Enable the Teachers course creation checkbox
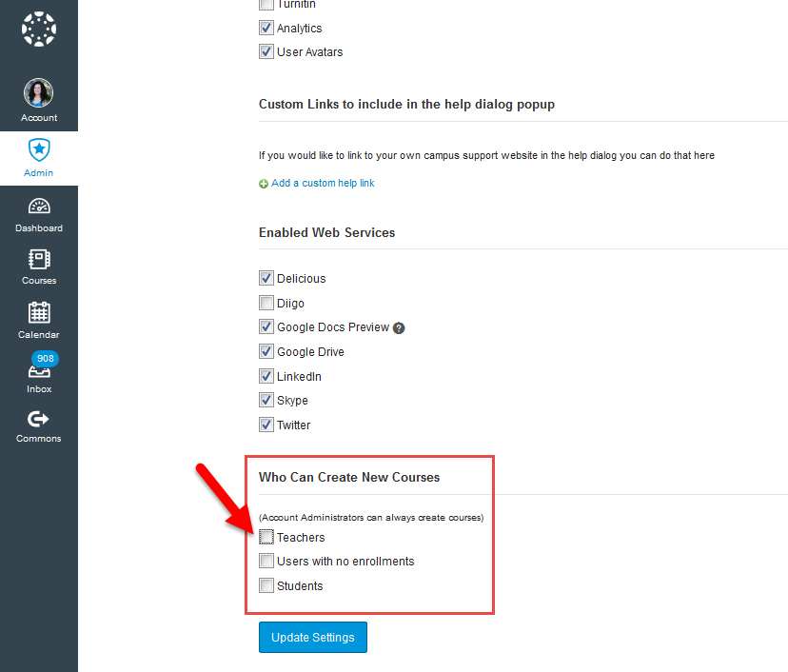This screenshot has height=672, width=788. pyautogui.click(x=266, y=536)
